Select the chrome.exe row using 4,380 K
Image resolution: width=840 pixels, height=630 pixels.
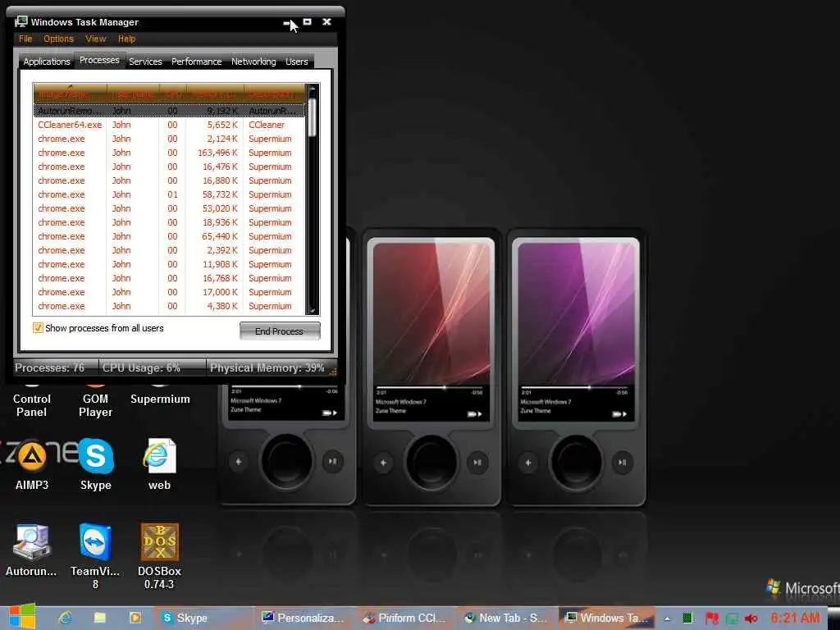click(x=169, y=306)
